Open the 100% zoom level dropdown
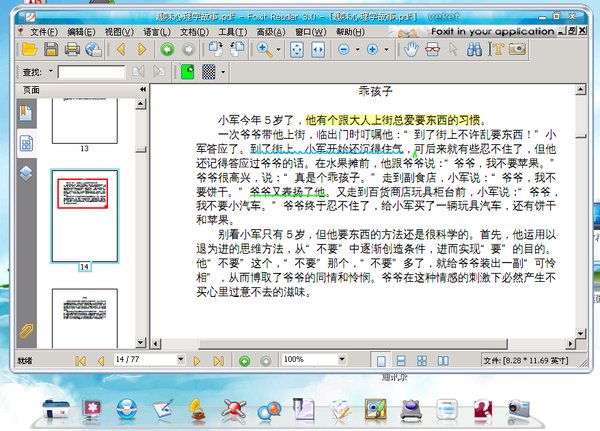This screenshot has height=431, width=600. coord(342,359)
